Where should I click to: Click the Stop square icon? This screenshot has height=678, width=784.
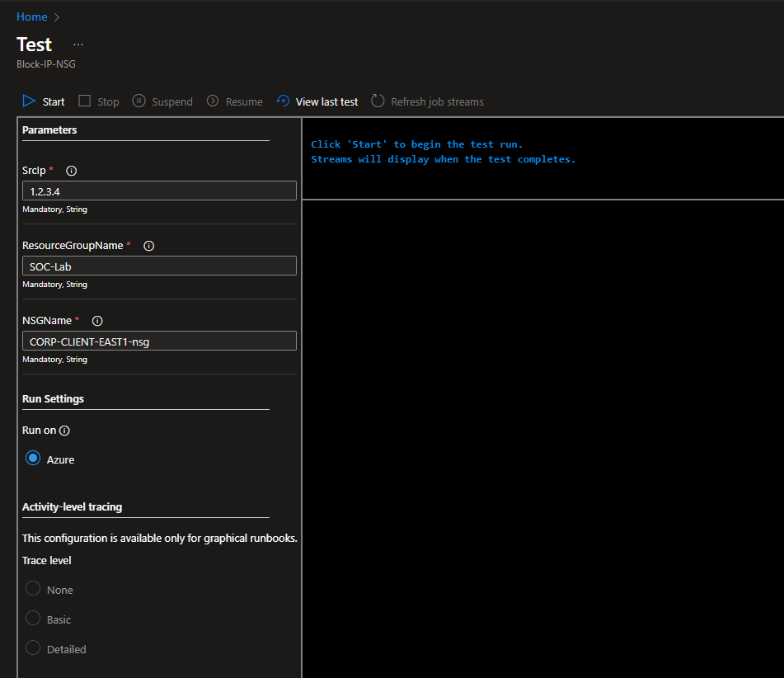85,101
